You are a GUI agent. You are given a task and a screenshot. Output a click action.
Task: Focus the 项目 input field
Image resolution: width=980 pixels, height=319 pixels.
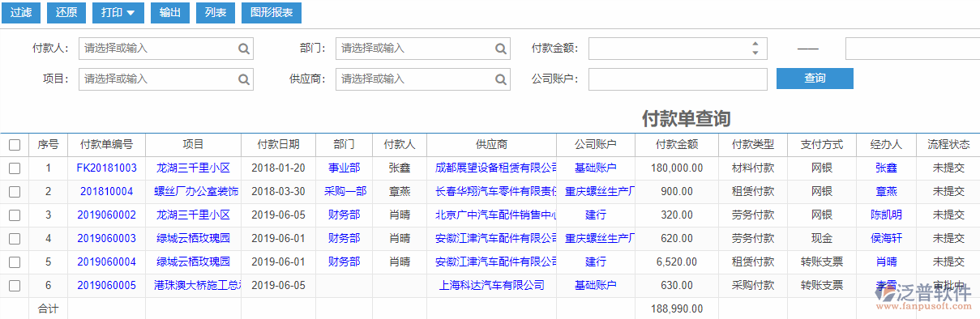pos(165,79)
